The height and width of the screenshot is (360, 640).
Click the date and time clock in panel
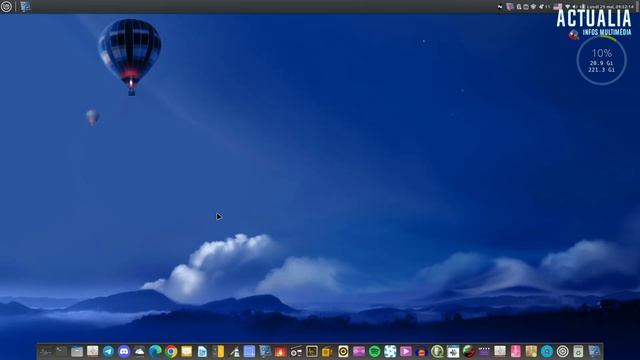(610, 7)
